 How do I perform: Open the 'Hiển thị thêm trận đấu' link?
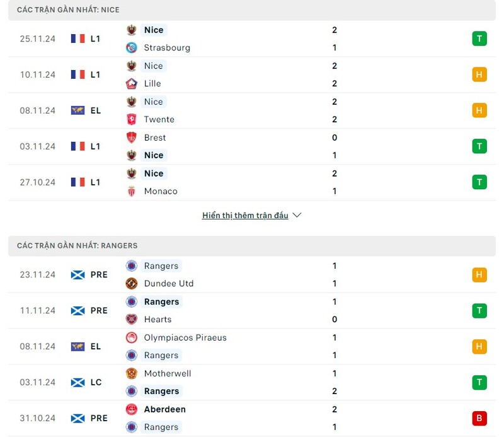point(247,215)
